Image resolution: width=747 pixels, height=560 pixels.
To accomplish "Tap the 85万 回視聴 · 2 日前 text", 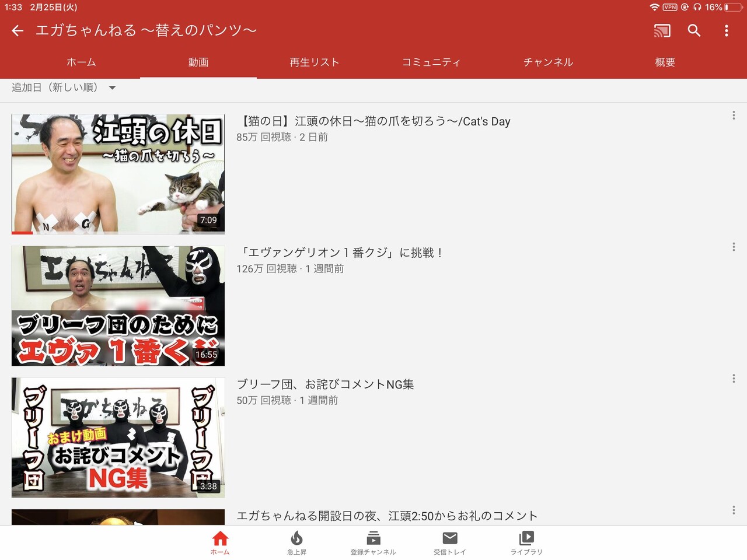I will click(x=282, y=137).
